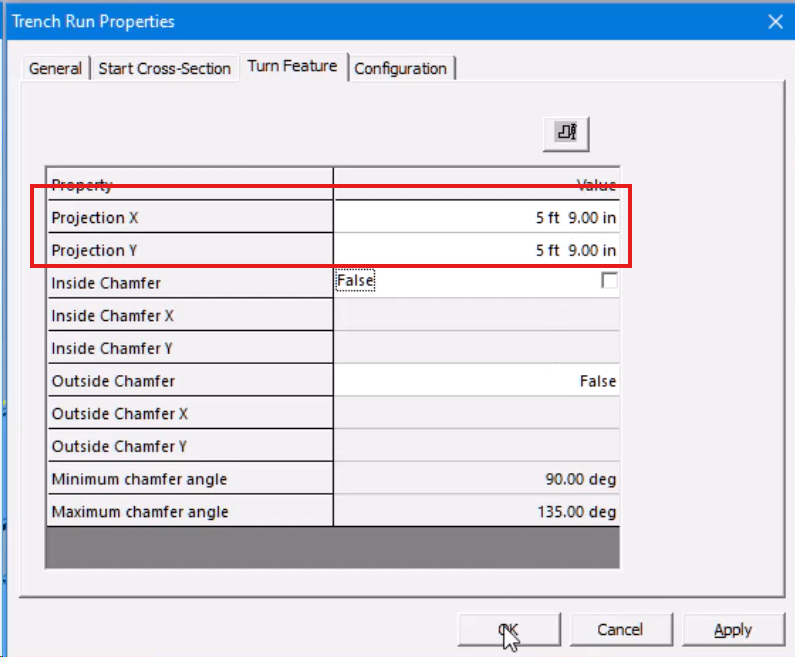Select the Inside Chamfer X value cell
795x657 pixels.
pyautogui.click(x=476, y=316)
